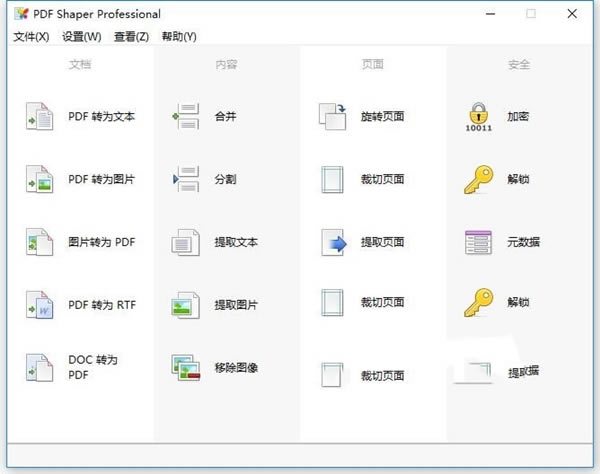This screenshot has width=600, height=474.
Task: Select the 提取页面 blue arrow icon
Action: point(334,242)
